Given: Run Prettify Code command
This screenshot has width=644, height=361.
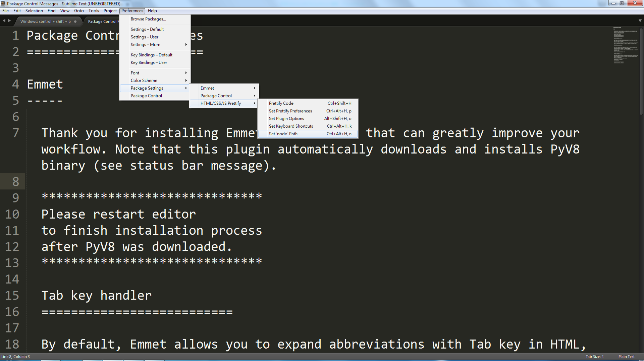Looking at the screenshot, I should pyautogui.click(x=308, y=103).
